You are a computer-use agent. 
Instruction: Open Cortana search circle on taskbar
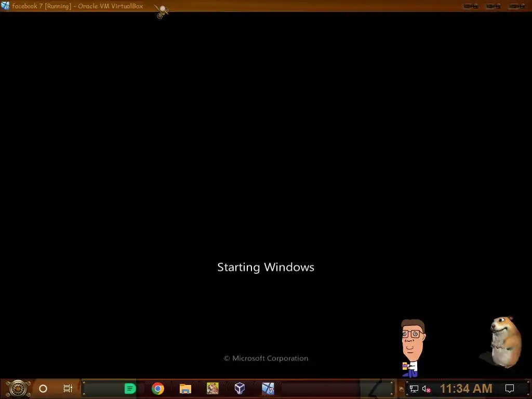coord(43,389)
